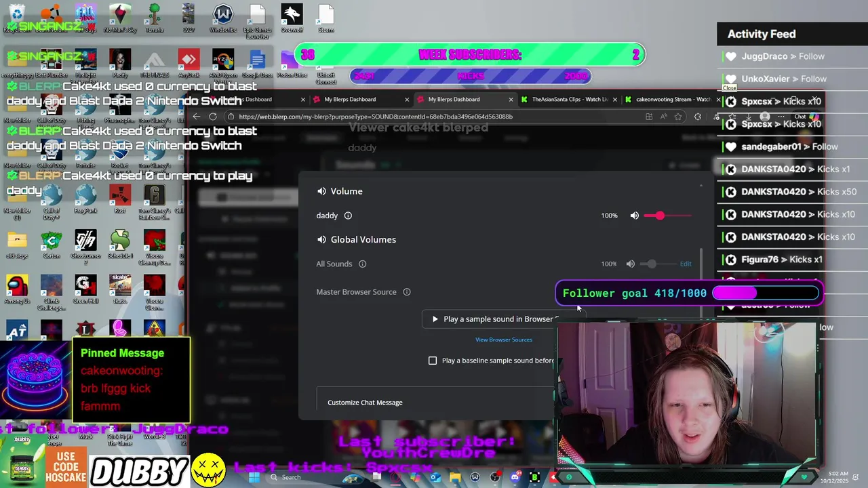Open Among Us desktop shortcut
Screen dimensions: 868x488
pos(17,289)
